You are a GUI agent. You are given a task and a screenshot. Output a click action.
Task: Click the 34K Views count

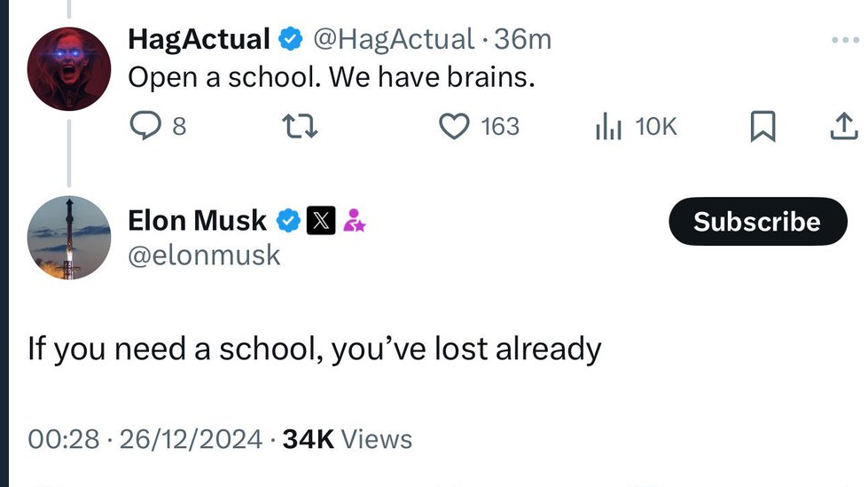(347, 439)
